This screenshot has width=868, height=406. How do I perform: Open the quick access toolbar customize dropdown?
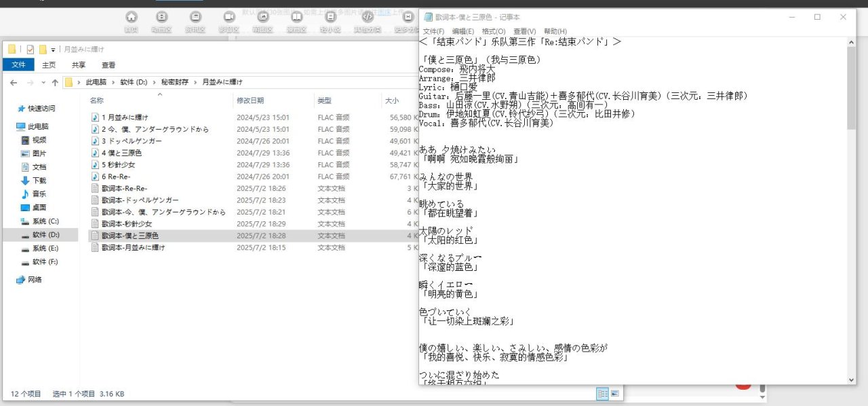(53, 50)
